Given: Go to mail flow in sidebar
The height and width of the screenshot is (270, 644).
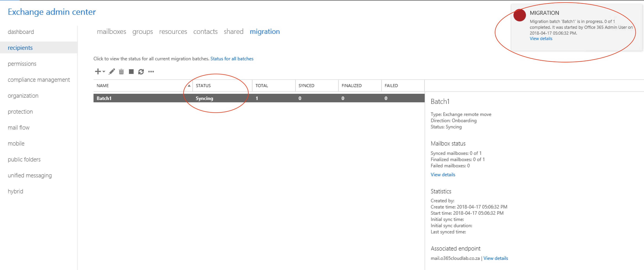Looking at the screenshot, I should 19,128.
